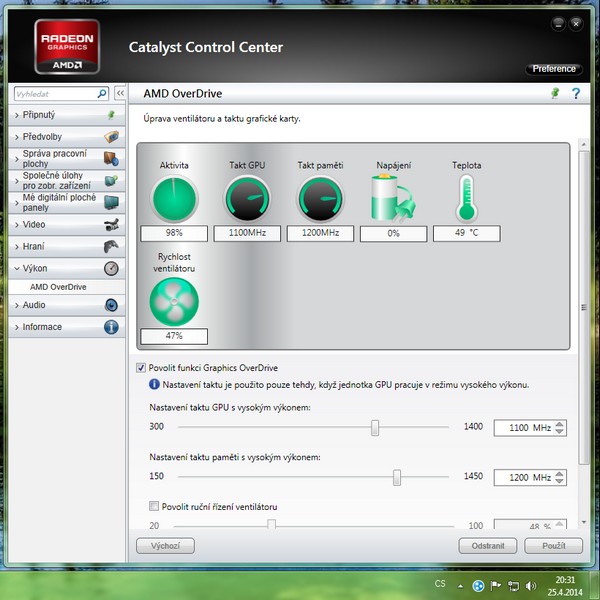Click the fan speed gauge icon
Image resolution: width=600 pixels, height=600 pixels.
point(174,301)
